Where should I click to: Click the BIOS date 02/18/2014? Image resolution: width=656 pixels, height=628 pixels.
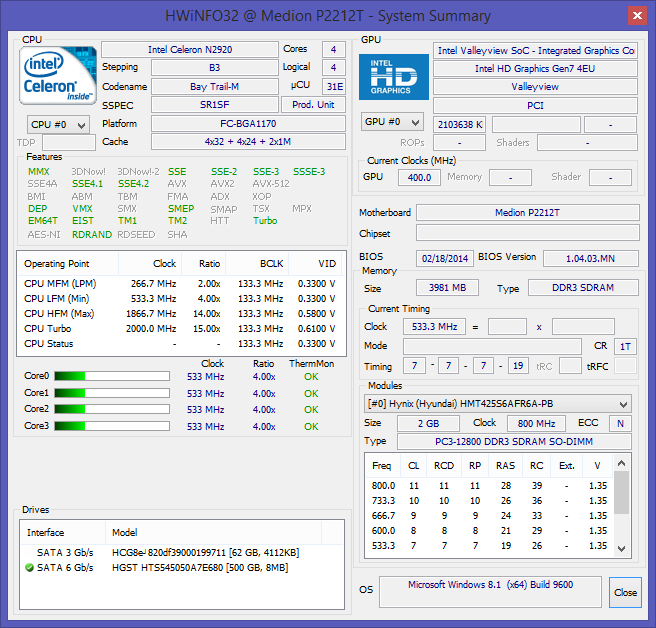coord(445,259)
